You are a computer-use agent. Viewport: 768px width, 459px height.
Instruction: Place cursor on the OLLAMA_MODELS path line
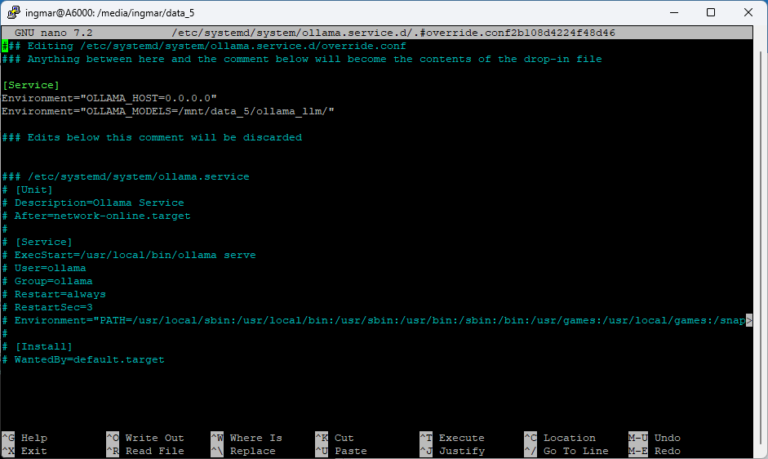pyautogui.click(x=167, y=111)
